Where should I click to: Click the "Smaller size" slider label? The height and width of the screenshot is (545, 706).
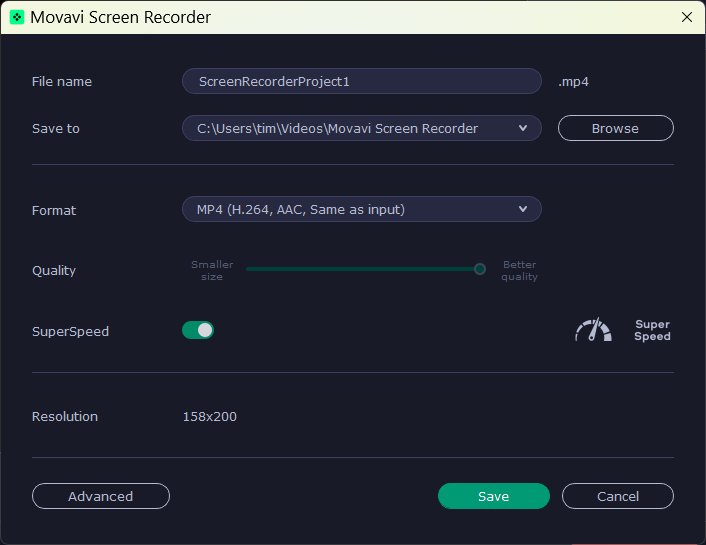[x=212, y=270]
